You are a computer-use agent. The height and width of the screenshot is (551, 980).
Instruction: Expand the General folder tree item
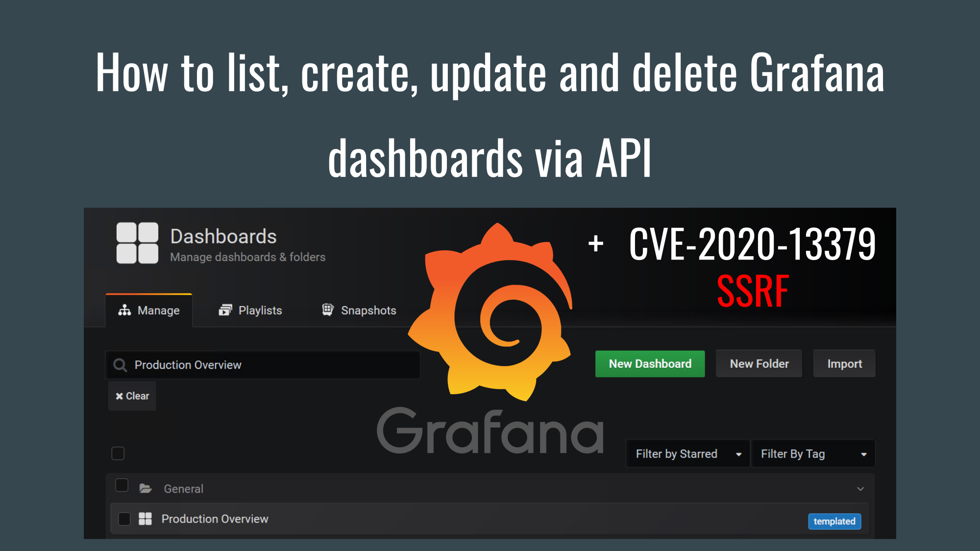(861, 488)
